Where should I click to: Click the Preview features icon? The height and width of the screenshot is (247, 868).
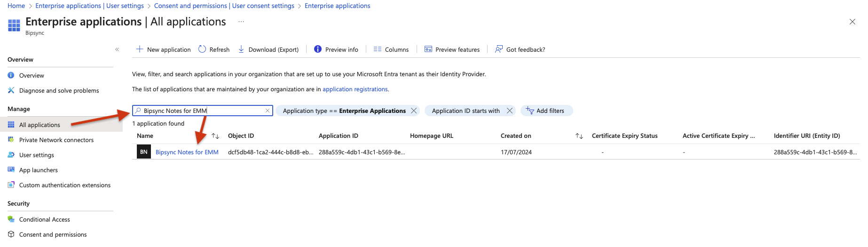[428, 49]
